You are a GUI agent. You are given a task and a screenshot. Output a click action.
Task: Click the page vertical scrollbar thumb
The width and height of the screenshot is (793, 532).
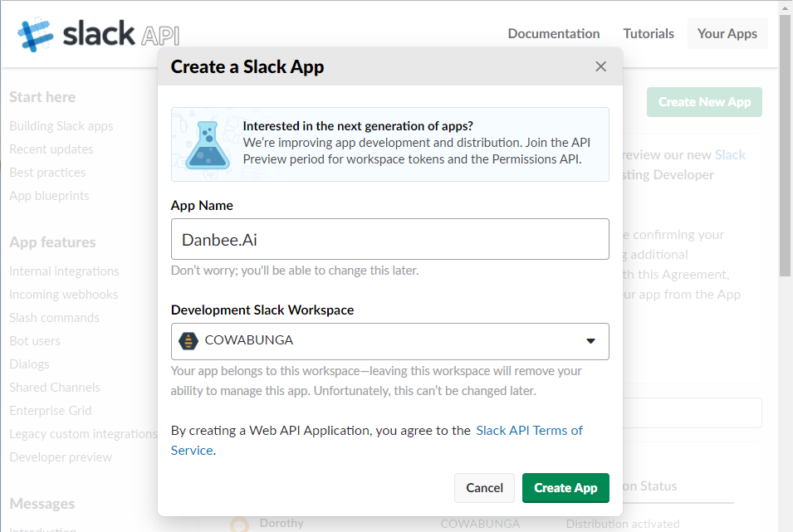(x=785, y=145)
